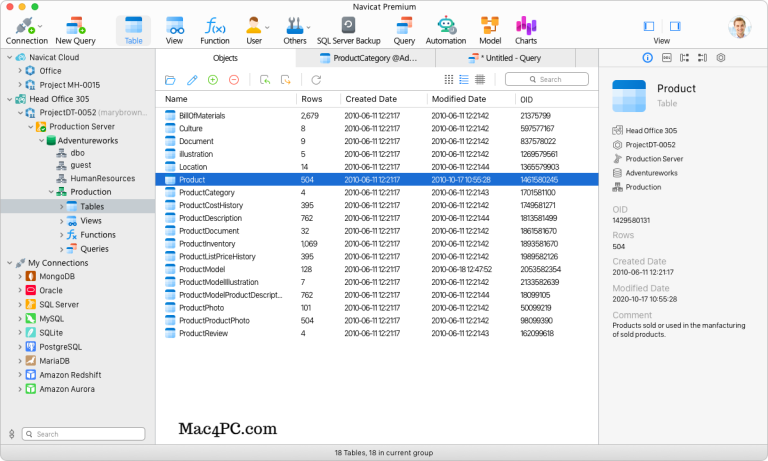This screenshot has width=768, height=461.
Task: Switch to icon grid view
Action: tap(449, 79)
